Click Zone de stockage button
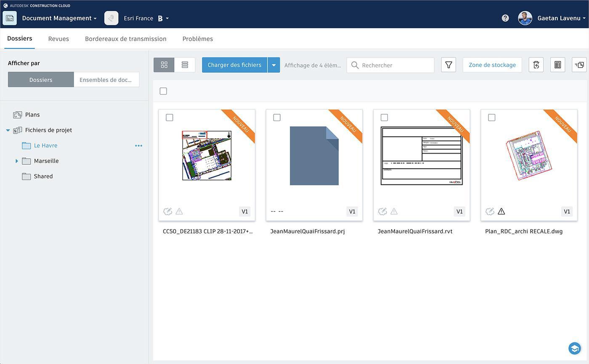The image size is (589, 364). click(492, 65)
